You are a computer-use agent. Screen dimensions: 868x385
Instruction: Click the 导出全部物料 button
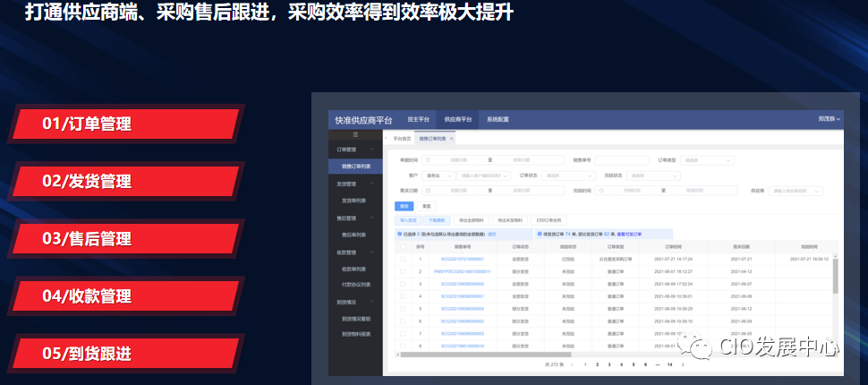coord(472,220)
